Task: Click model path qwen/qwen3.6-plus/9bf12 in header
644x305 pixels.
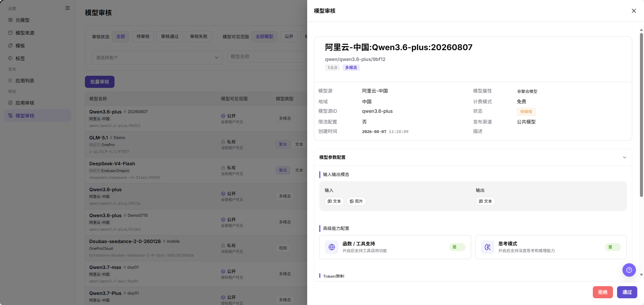Action: click(x=355, y=59)
